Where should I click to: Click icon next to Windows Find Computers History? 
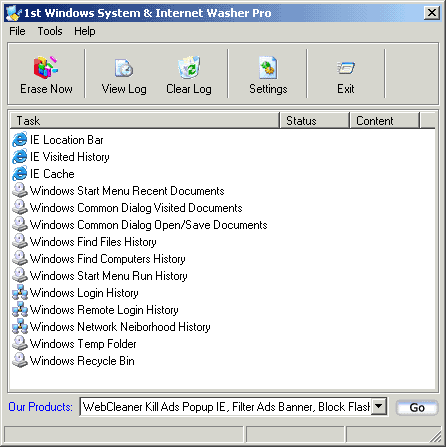pos(20,258)
